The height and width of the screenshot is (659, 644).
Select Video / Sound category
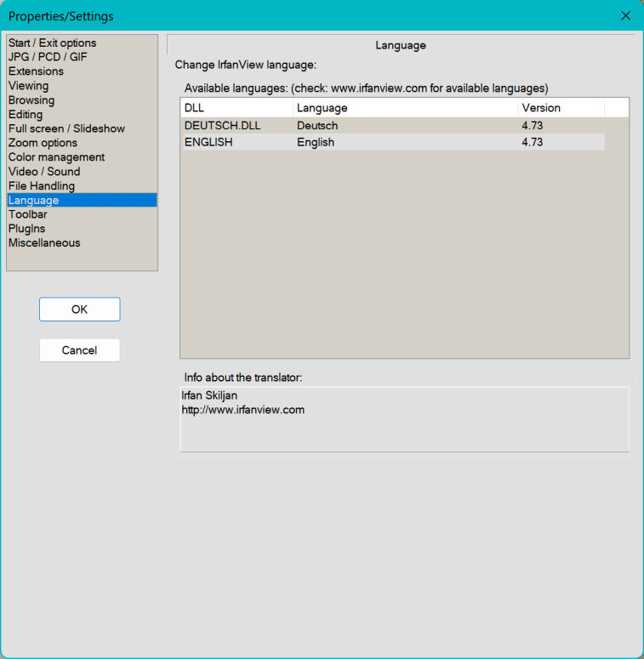tap(44, 172)
